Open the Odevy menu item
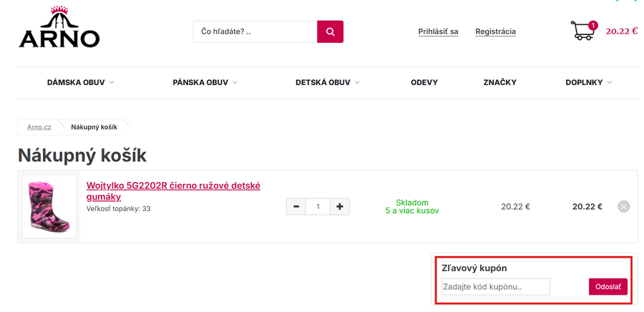This screenshot has width=644, height=312. tap(424, 82)
